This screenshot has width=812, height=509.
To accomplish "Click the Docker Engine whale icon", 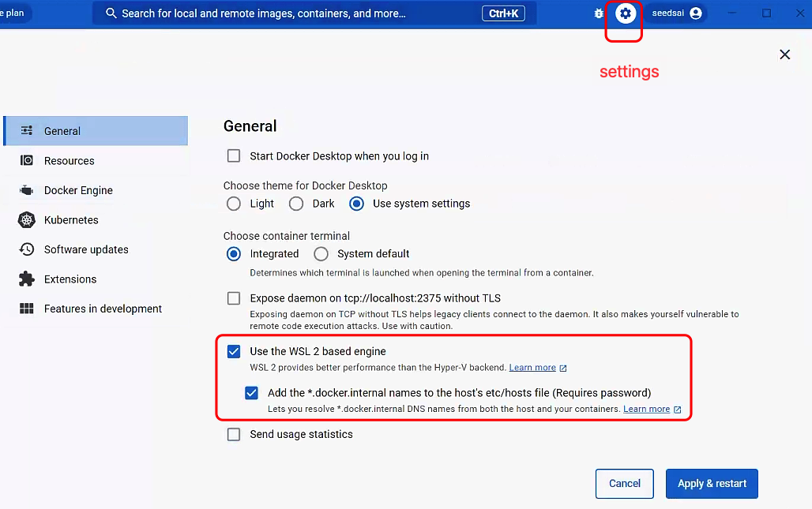I will pyautogui.click(x=26, y=190).
